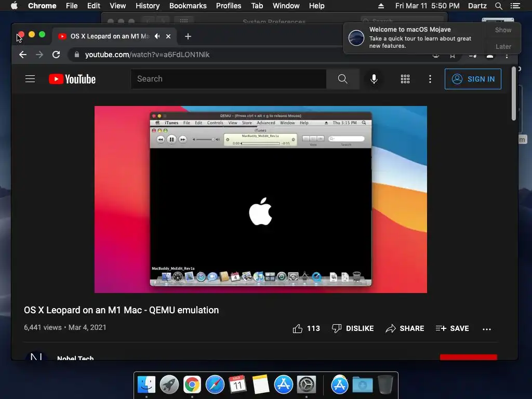The height and width of the screenshot is (399, 532).
Task: Go forward in Chrome
Action: [39, 55]
